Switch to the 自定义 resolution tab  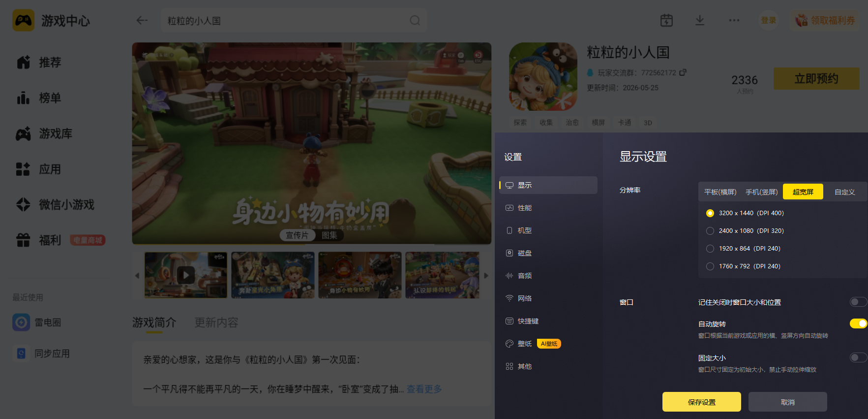tap(845, 192)
